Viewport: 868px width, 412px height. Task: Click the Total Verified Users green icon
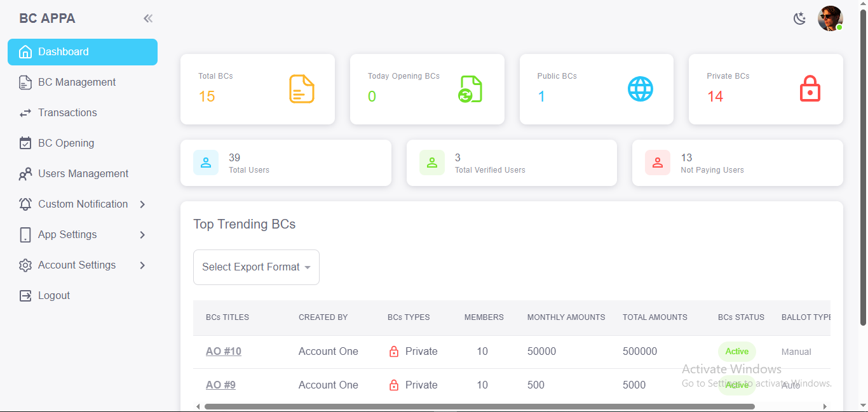[432, 163]
